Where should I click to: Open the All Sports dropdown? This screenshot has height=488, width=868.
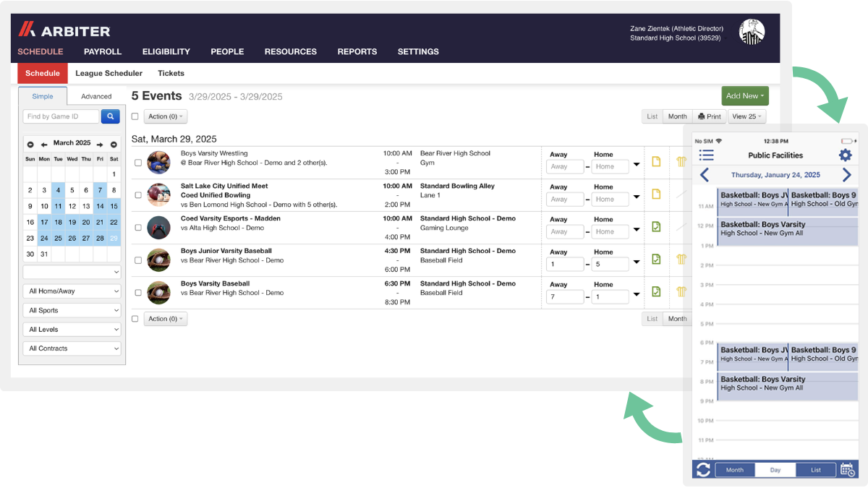[72, 310]
